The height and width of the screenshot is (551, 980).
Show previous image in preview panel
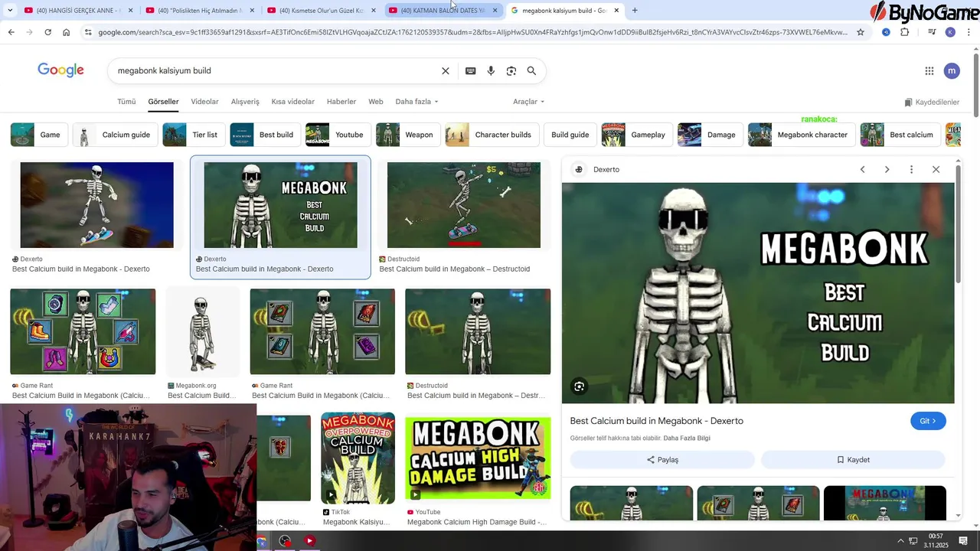[x=862, y=169]
